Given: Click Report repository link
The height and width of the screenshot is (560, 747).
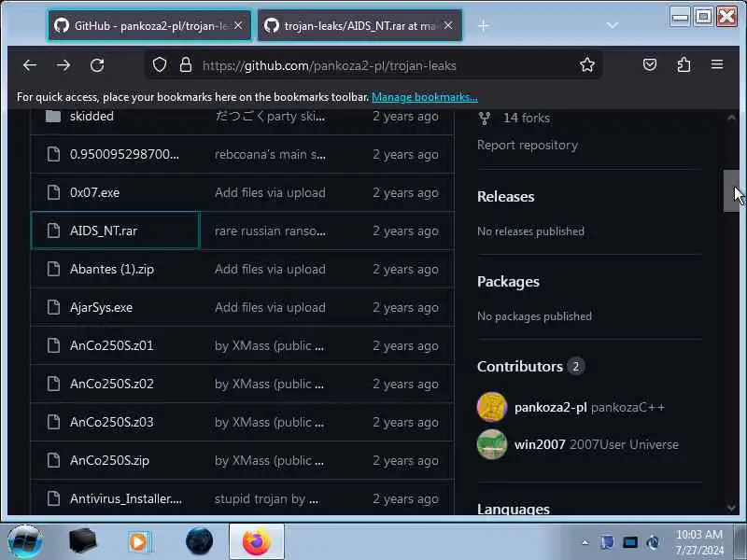Looking at the screenshot, I should pyautogui.click(x=528, y=145).
